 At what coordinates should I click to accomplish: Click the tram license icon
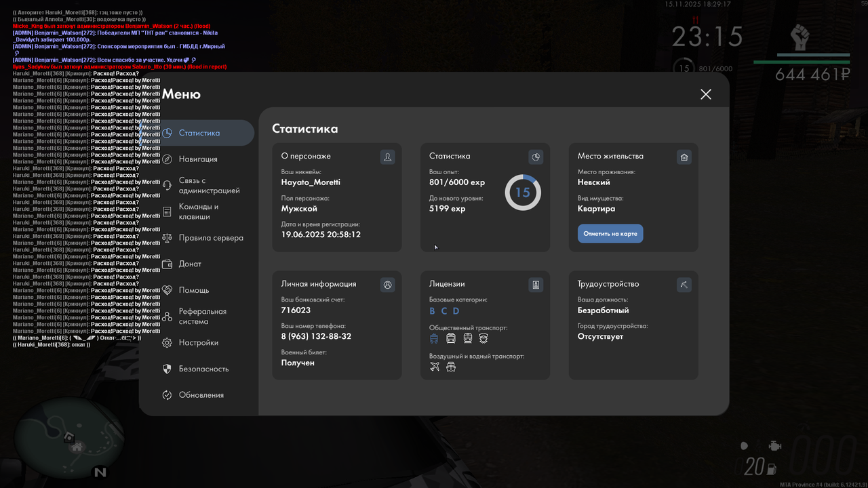451,338
